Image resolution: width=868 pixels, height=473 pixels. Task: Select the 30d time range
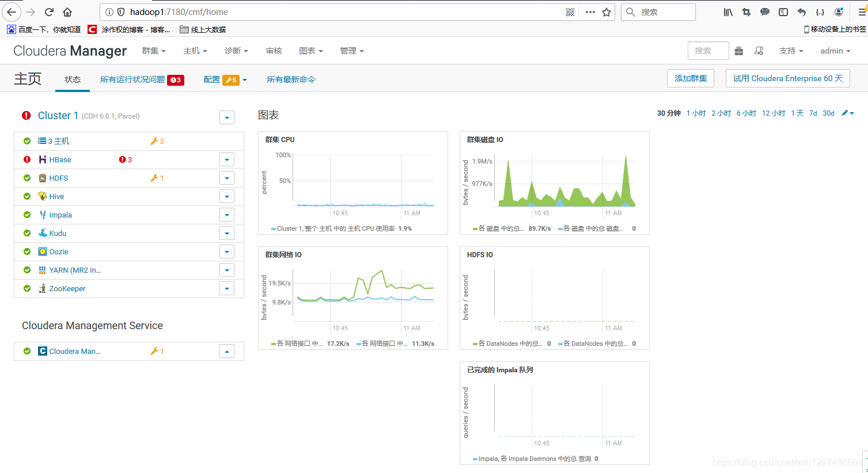click(828, 113)
